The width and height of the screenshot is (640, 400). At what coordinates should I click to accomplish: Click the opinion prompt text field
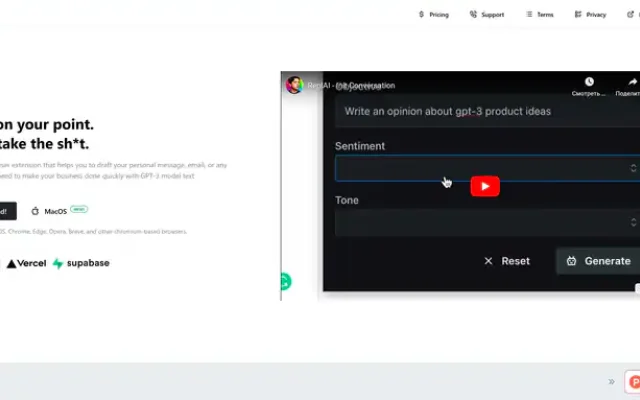(487, 111)
